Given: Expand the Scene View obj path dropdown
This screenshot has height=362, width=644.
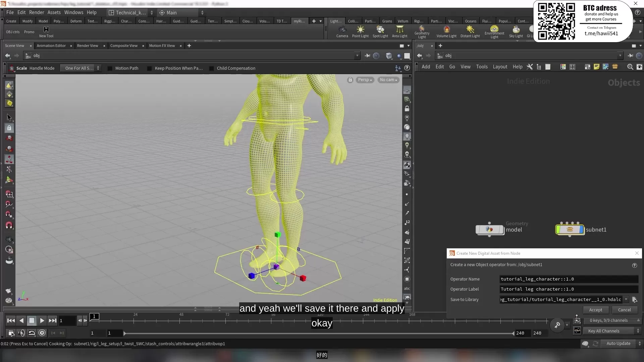Looking at the screenshot, I should click(357, 56).
